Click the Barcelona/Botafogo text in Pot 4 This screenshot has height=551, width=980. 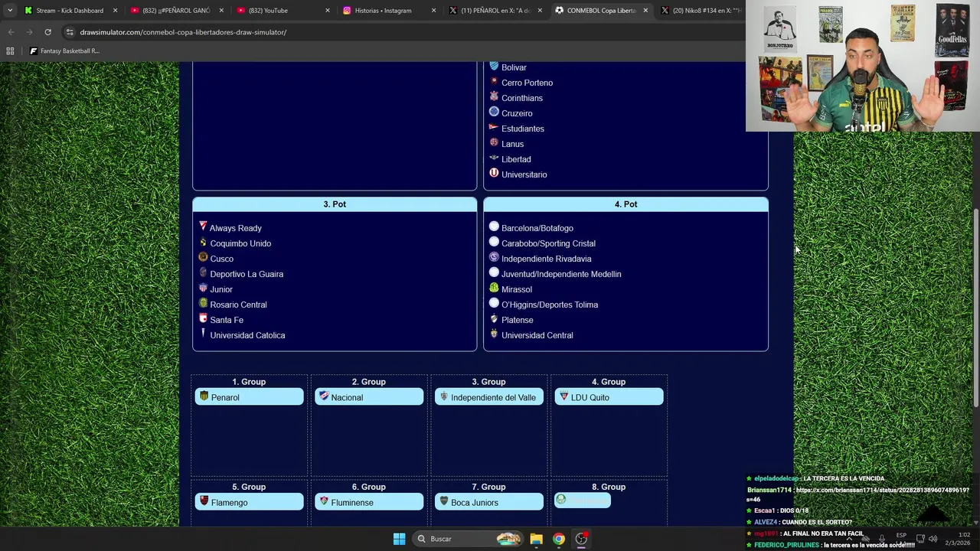pyautogui.click(x=537, y=228)
